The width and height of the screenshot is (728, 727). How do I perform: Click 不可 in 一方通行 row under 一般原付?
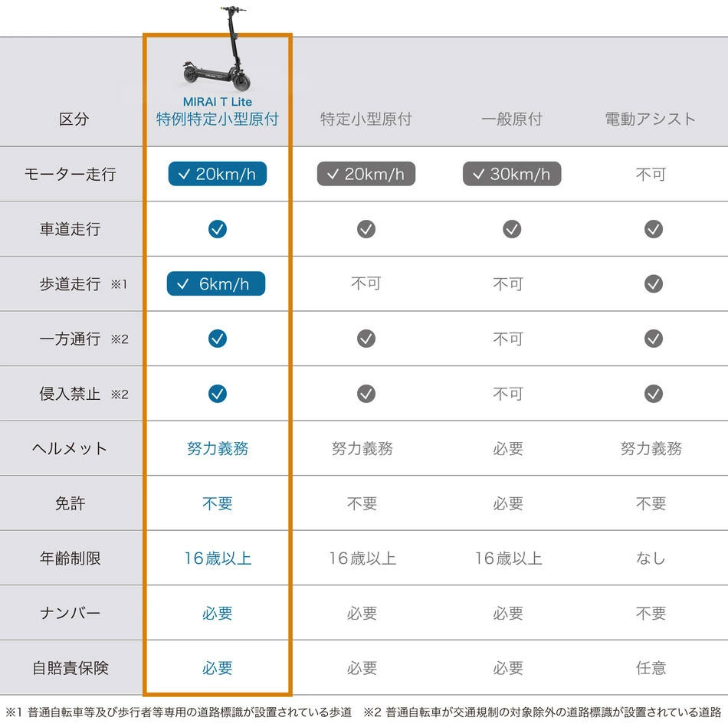click(508, 339)
